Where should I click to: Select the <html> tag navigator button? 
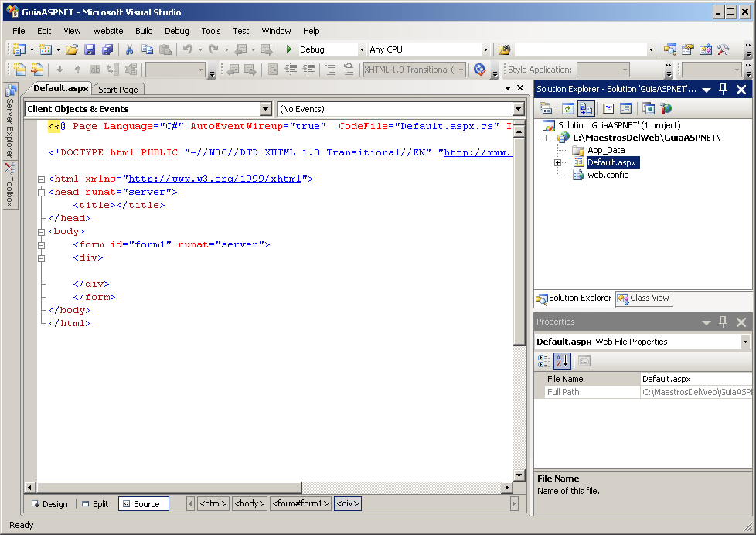213,503
